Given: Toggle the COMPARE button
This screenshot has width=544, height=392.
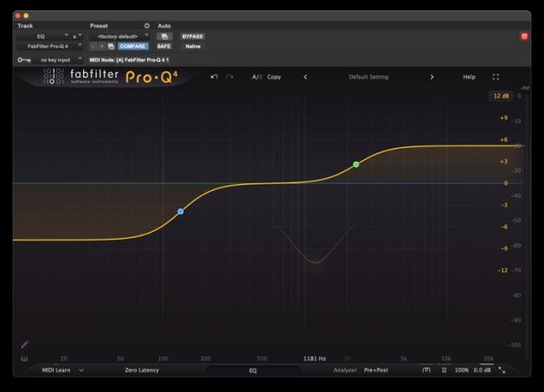Looking at the screenshot, I should pyautogui.click(x=133, y=46).
